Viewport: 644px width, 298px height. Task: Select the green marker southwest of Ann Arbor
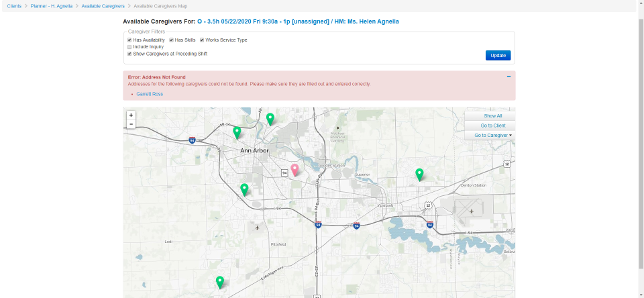(x=244, y=189)
